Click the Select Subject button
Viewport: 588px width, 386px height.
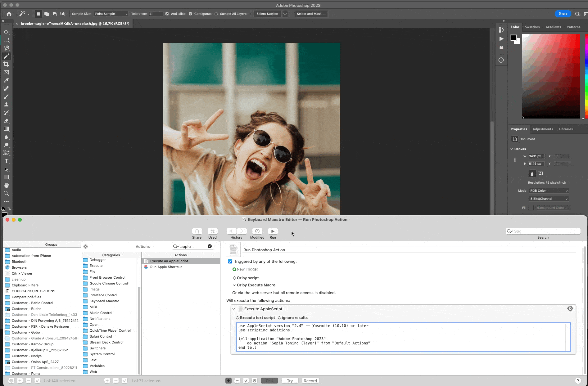coord(267,14)
